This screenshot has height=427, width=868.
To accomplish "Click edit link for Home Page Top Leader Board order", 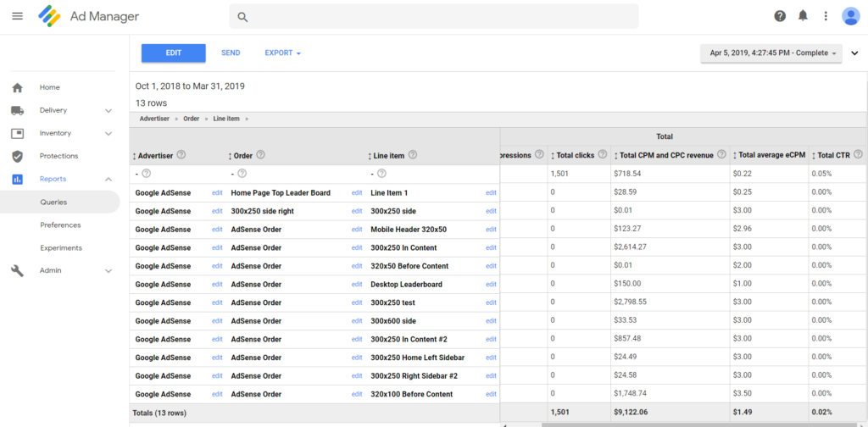I will click(357, 193).
